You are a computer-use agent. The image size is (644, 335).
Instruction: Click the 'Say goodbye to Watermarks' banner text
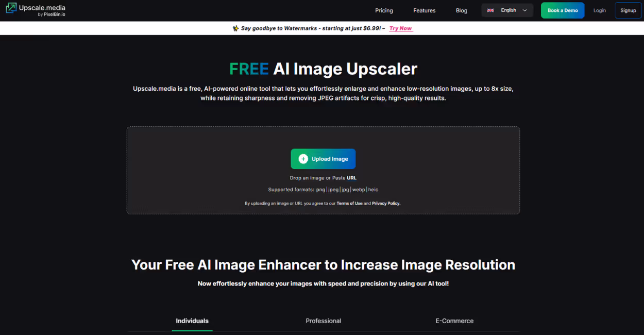(313, 28)
